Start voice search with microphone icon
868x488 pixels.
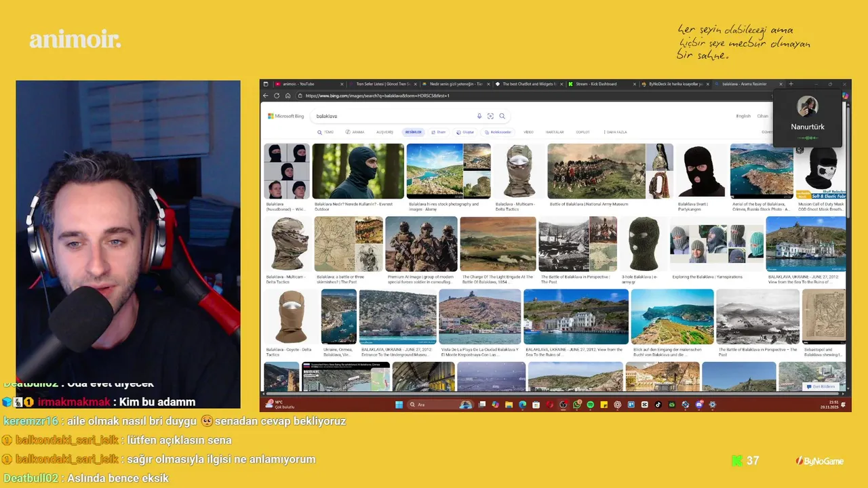[x=479, y=116]
